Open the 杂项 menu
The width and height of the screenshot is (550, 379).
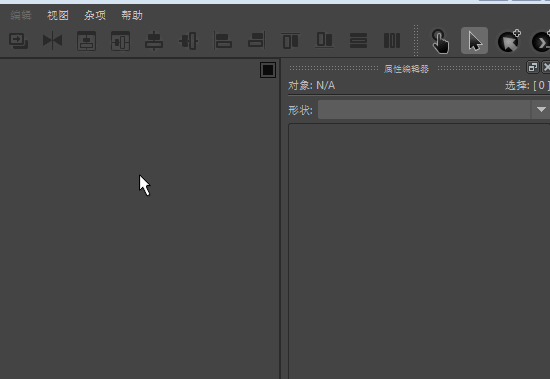(x=95, y=15)
